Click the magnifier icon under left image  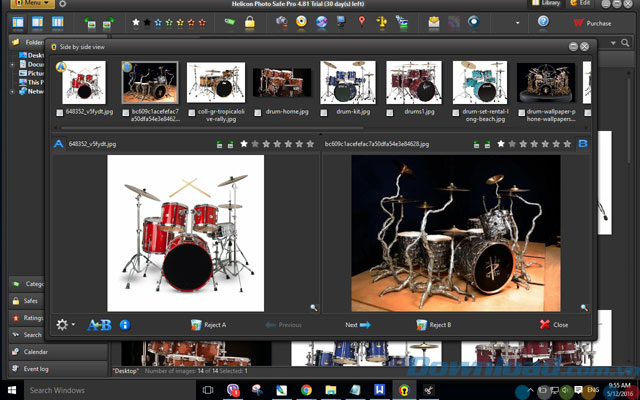[x=313, y=308]
